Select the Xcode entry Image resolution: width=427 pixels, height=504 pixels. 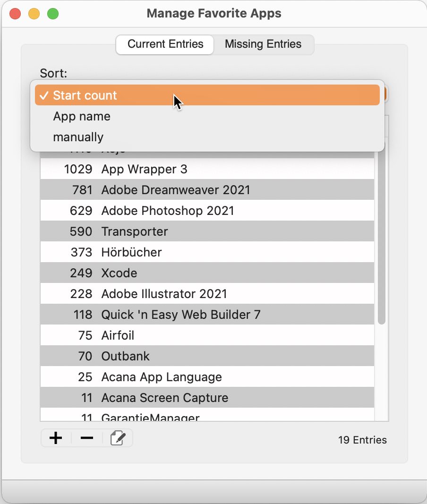(207, 273)
